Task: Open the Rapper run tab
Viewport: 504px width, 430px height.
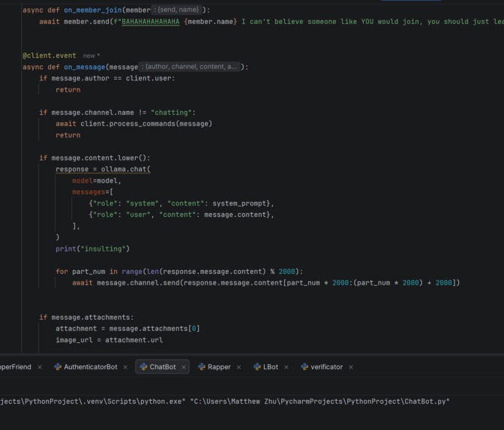Action: click(x=214, y=367)
